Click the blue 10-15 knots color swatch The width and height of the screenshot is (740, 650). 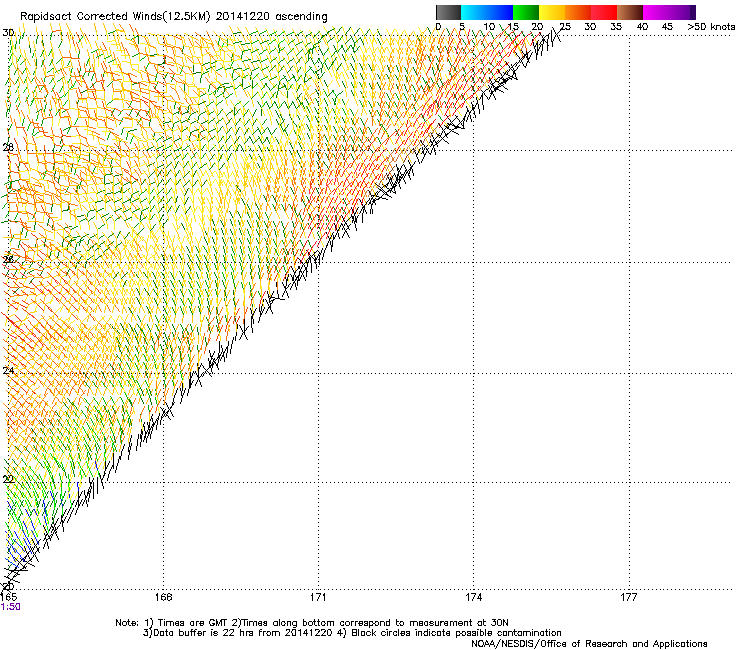(x=500, y=12)
